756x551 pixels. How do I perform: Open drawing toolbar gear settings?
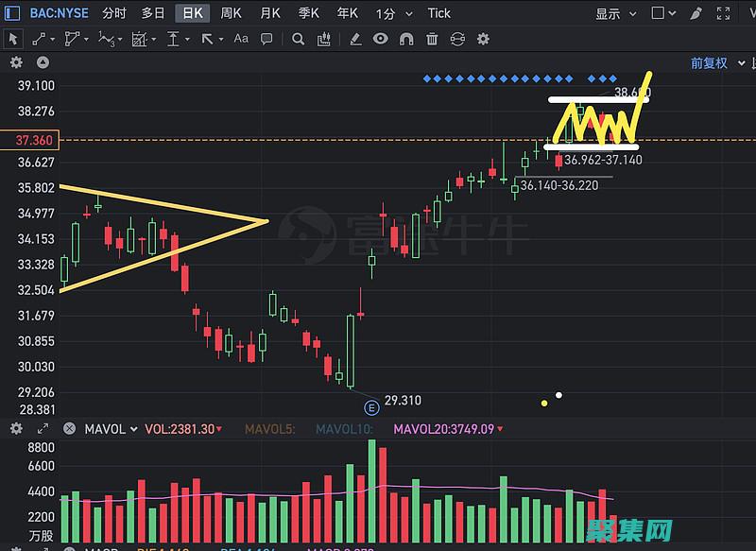tap(483, 39)
